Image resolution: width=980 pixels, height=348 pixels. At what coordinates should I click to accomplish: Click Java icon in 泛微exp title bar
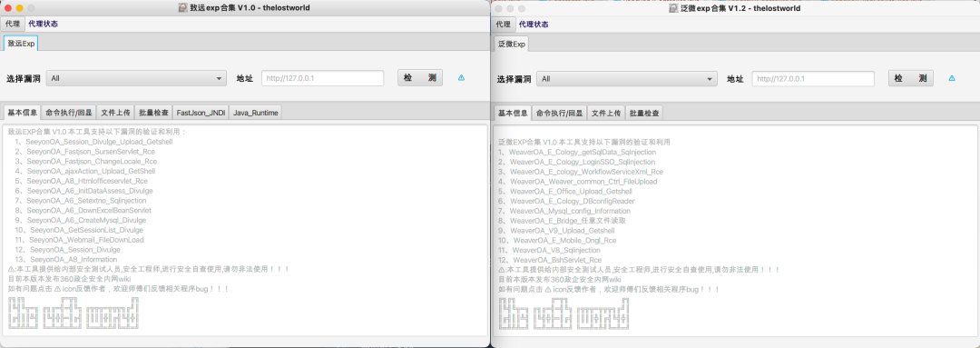(673, 8)
